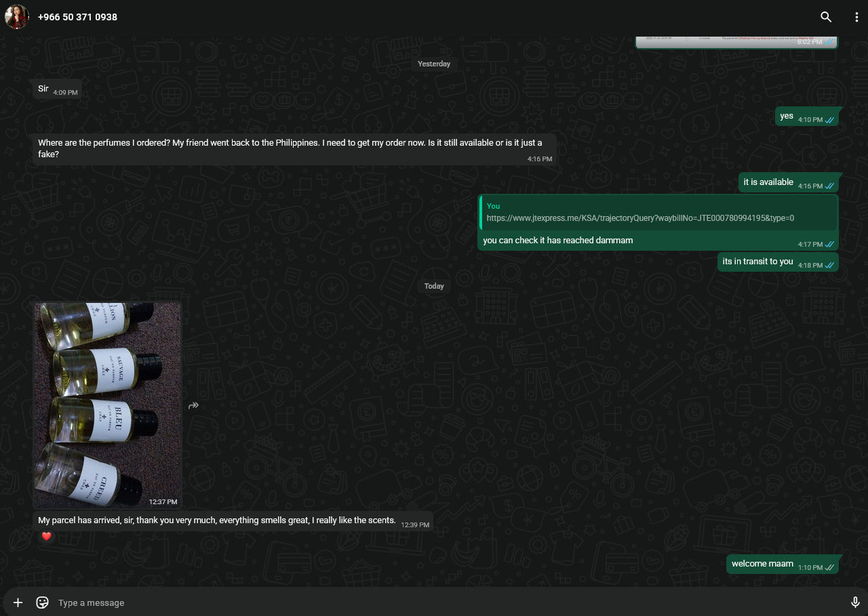This screenshot has width=868, height=616.
Task: Click the contact profile picture avatar
Action: pos(17,17)
